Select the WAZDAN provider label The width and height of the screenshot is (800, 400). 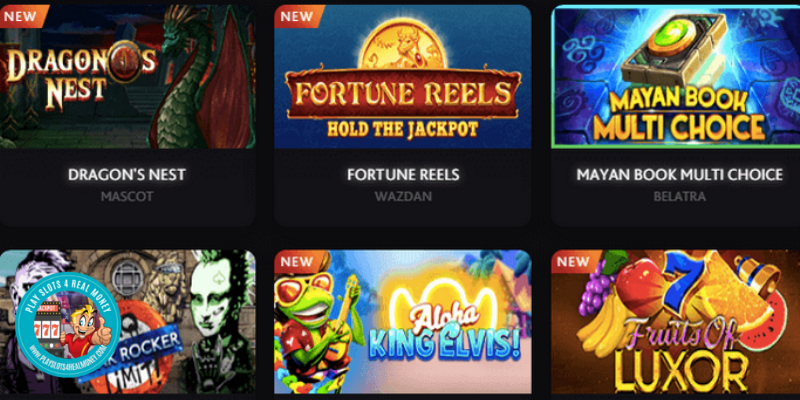(x=403, y=196)
